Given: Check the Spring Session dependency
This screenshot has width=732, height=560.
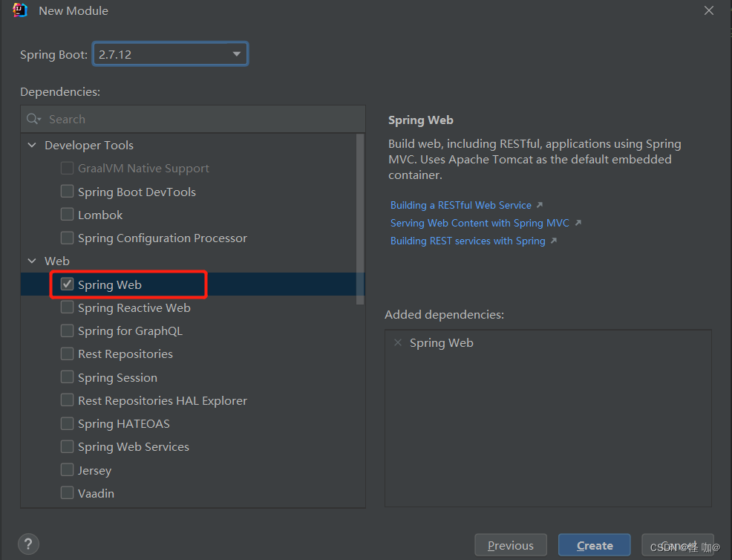Looking at the screenshot, I should (68, 377).
